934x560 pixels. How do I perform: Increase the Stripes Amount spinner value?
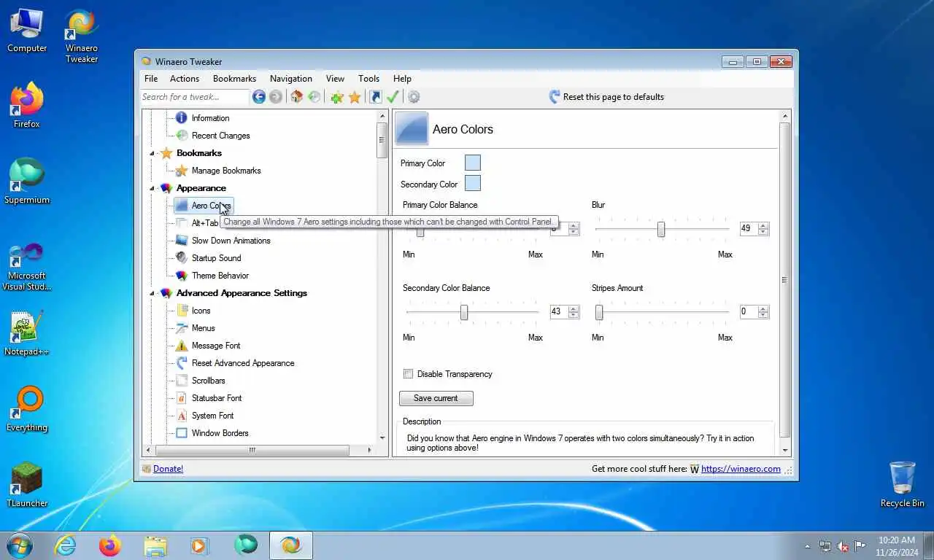pyautogui.click(x=763, y=308)
